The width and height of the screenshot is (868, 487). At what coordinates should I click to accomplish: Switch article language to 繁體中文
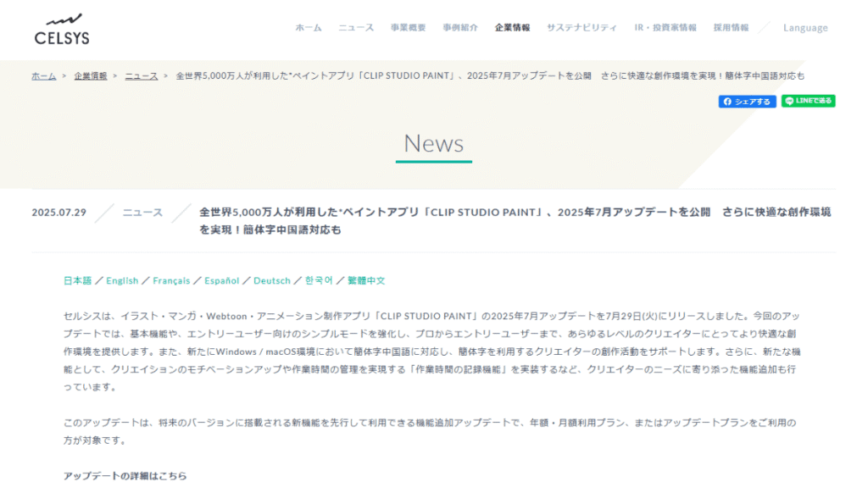point(366,280)
